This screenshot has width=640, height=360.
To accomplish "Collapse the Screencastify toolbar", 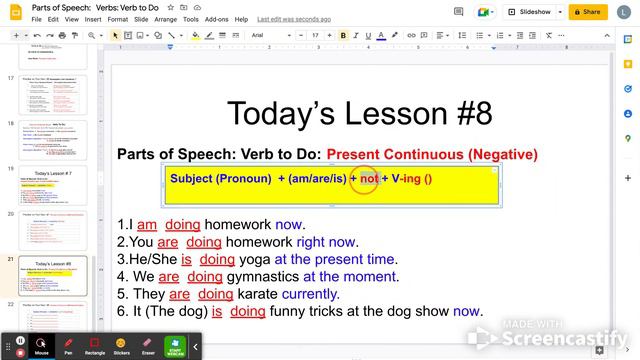I will point(195,347).
